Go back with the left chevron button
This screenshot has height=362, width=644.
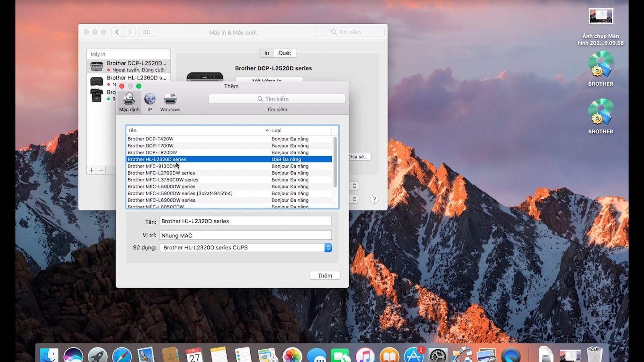[x=117, y=32]
